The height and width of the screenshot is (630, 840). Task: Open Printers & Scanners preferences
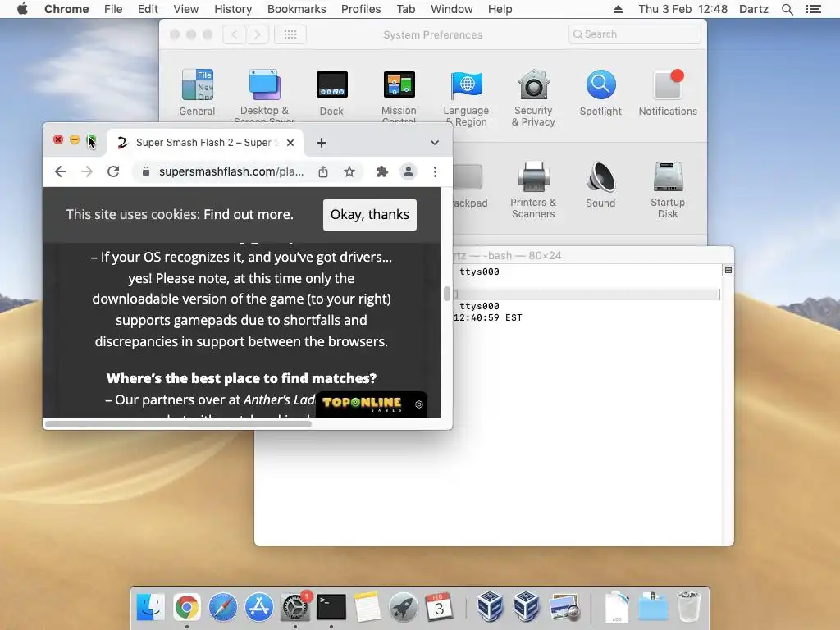[x=533, y=189]
